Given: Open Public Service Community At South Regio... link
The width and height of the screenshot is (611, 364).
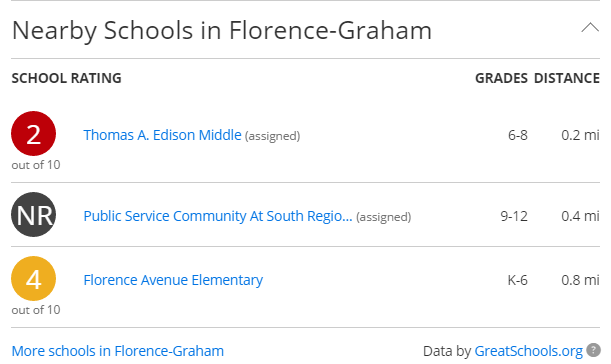Looking at the screenshot, I should click(218, 216).
